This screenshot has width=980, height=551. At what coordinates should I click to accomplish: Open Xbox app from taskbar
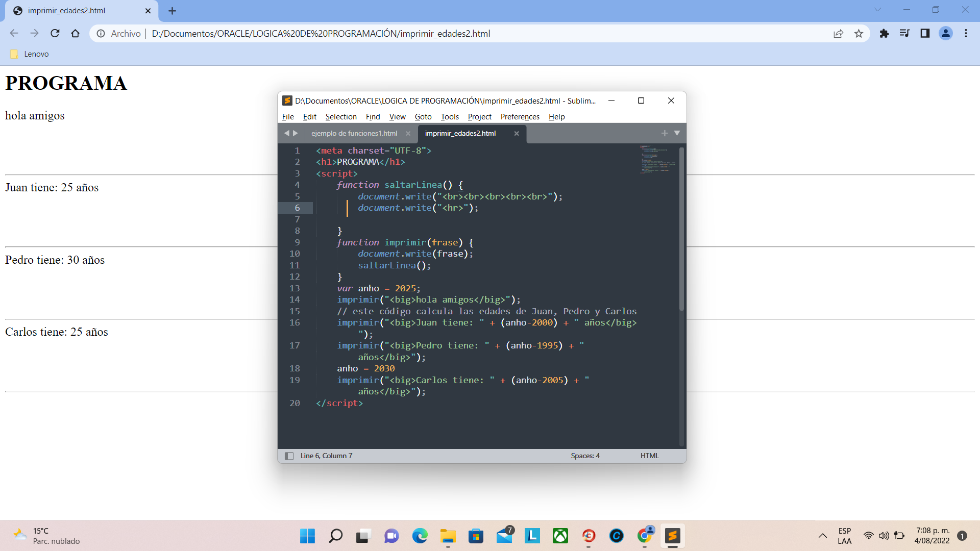point(560,536)
